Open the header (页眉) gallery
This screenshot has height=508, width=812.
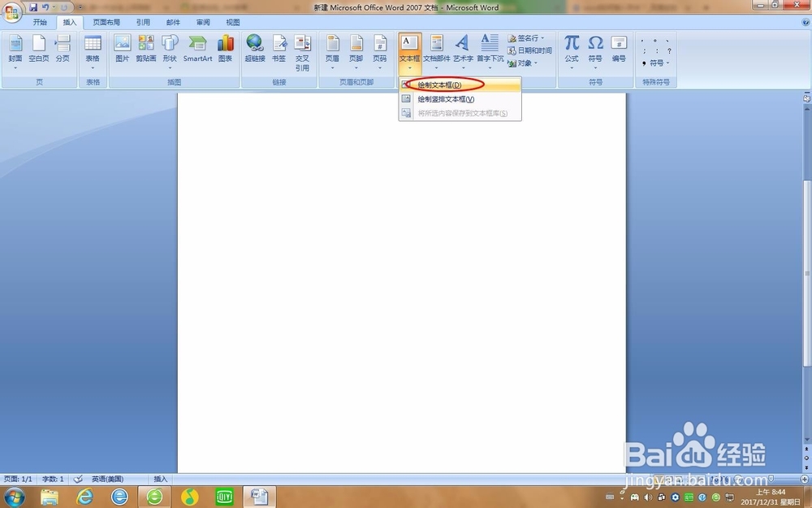point(332,52)
